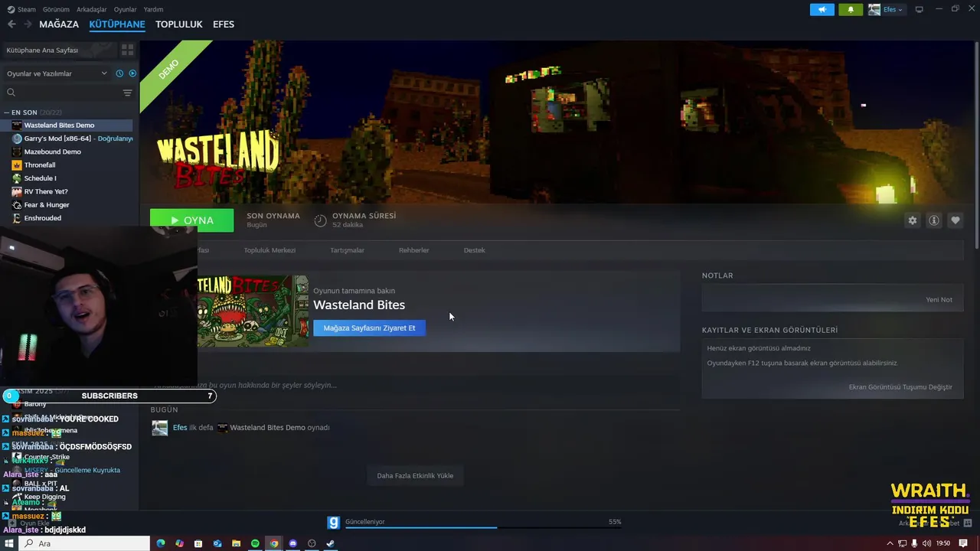Screen dimensions: 980x551
Task: Go to MAĞAZA tab
Action: (59, 24)
